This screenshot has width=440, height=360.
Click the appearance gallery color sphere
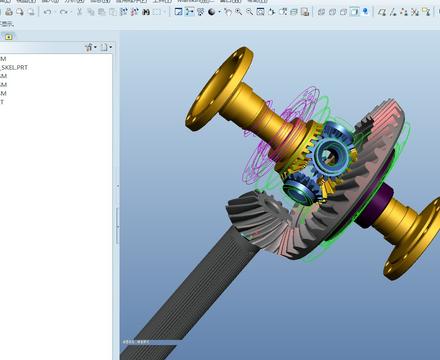(211, 12)
